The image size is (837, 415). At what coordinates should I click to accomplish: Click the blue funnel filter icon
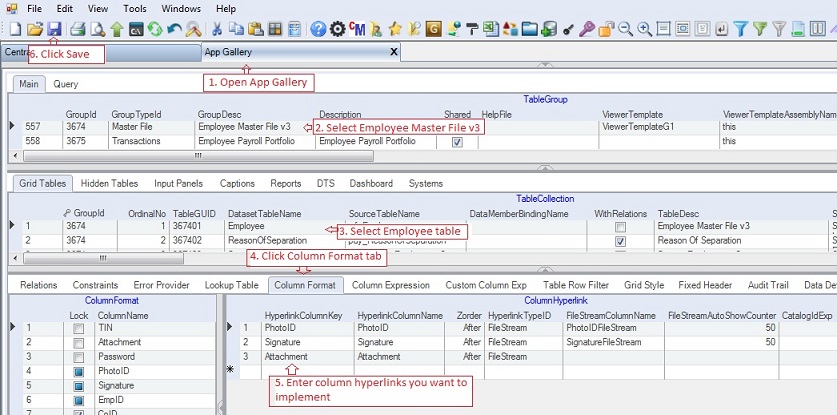(x=740, y=29)
